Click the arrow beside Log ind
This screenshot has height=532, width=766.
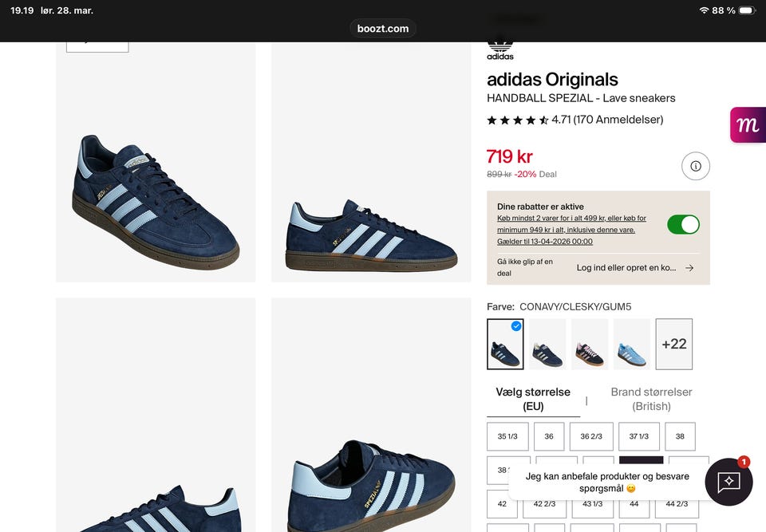point(689,268)
